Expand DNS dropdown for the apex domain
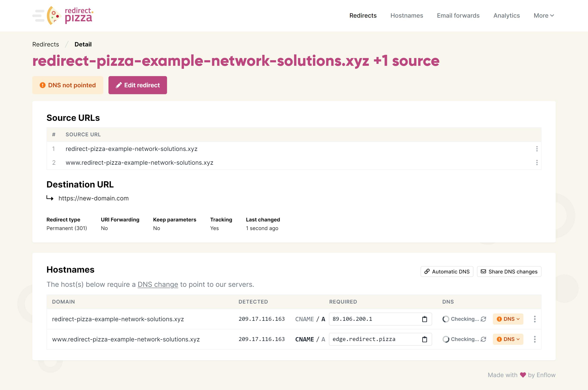The height and width of the screenshot is (390, 588). [508, 319]
